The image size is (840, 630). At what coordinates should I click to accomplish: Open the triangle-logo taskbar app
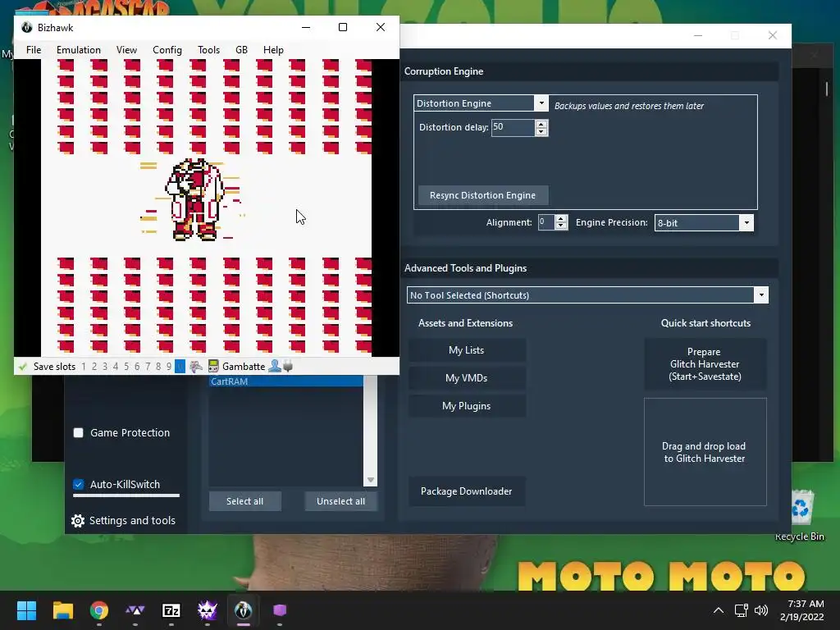(x=135, y=610)
